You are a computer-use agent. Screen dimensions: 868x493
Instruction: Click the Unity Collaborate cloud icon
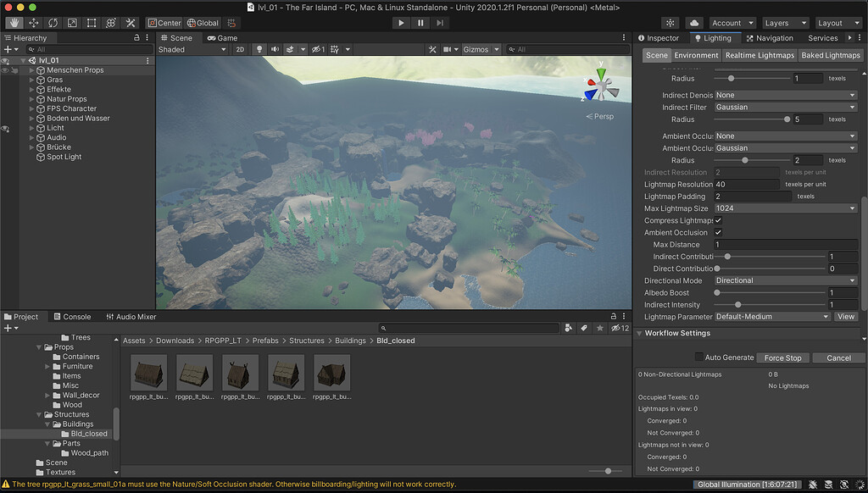(693, 23)
